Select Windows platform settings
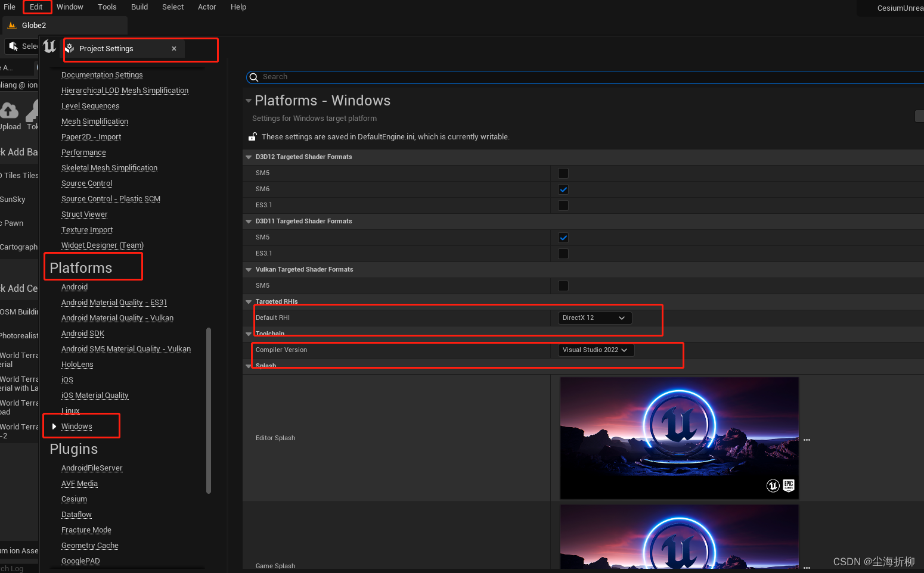 click(x=77, y=426)
